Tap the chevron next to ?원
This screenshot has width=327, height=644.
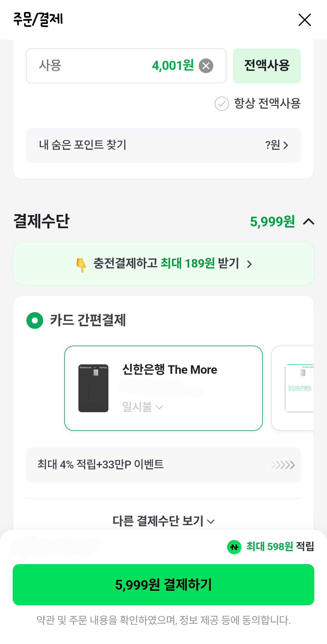[x=286, y=145]
